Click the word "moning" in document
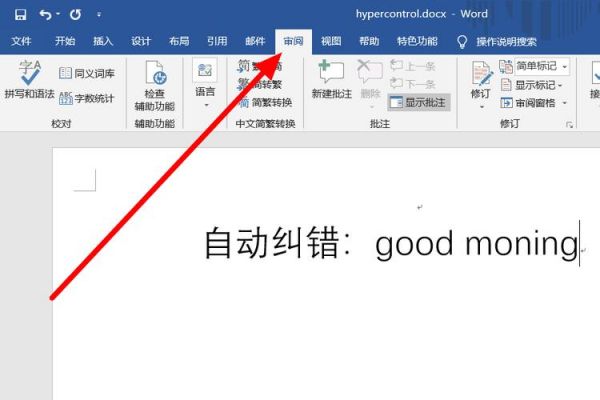600x400 pixels. pyautogui.click(x=522, y=244)
